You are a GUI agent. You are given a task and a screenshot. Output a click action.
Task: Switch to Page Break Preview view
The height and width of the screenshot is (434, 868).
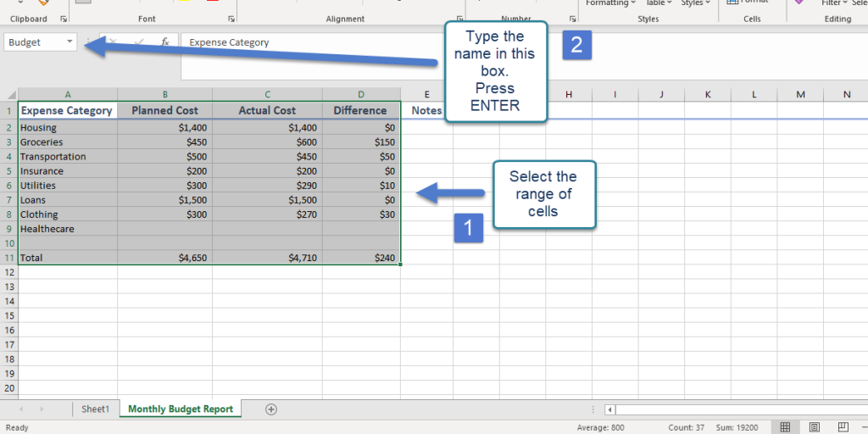coord(843,427)
